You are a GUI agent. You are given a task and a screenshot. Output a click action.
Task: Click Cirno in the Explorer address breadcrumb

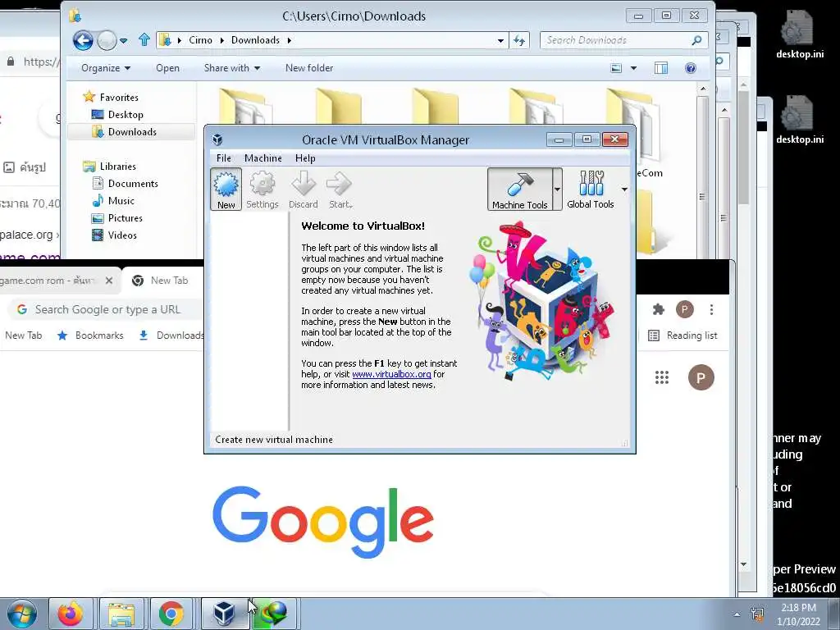point(200,40)
